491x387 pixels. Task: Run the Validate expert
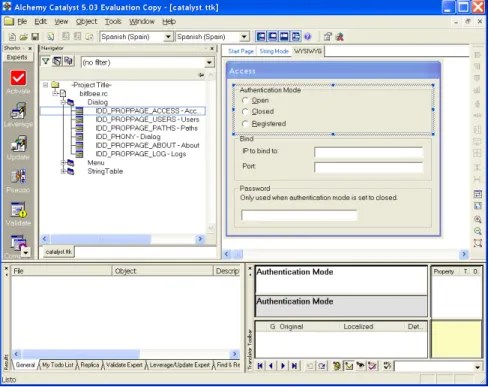18,209
